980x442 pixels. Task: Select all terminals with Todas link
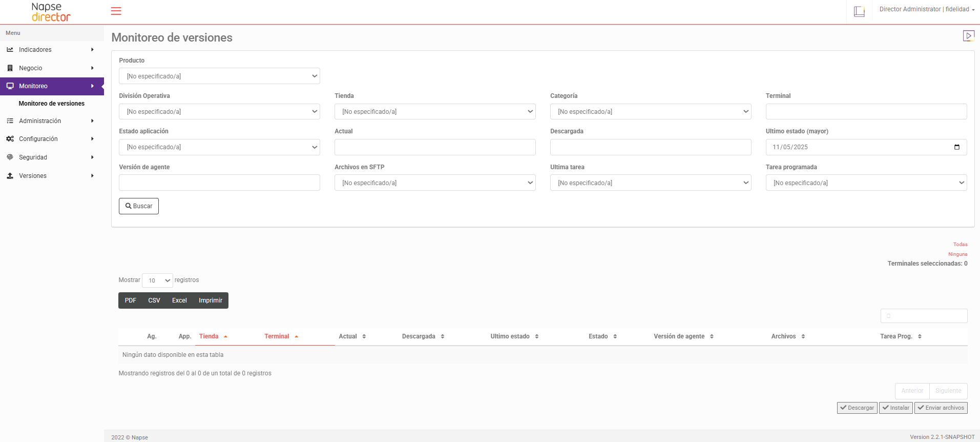pos(961,245)
